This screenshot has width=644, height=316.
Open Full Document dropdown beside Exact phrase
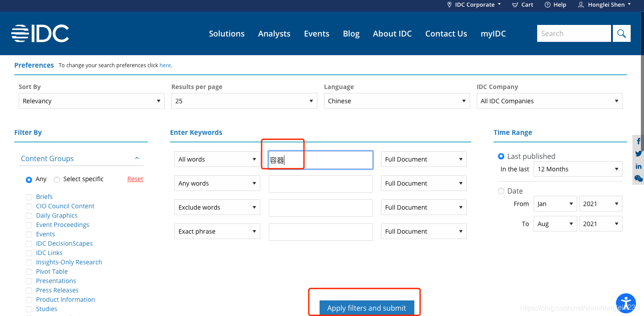[424, 231]
